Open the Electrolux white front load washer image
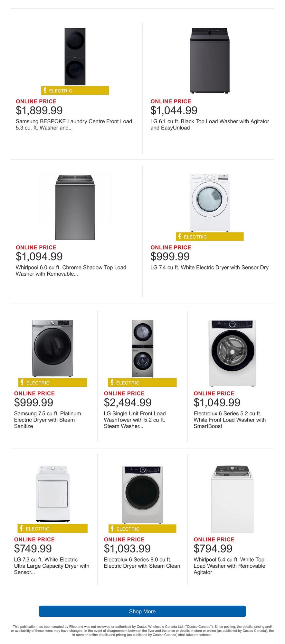285x644 pixels. coord(232,353)
